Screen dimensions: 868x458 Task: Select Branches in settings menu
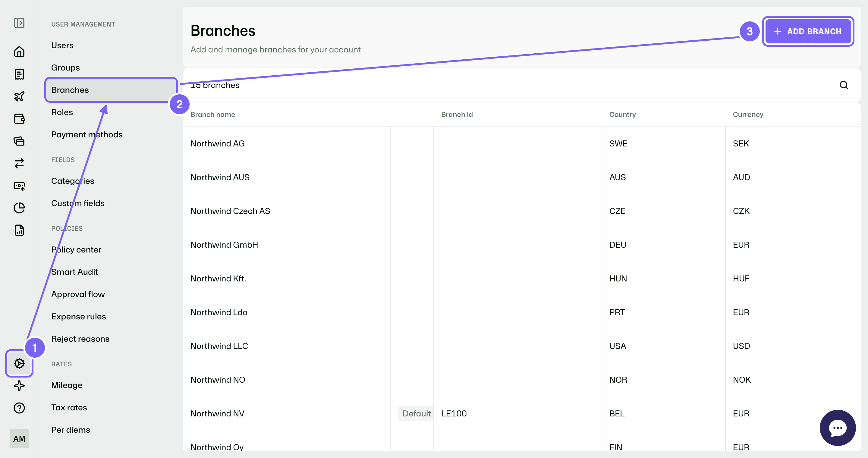(111, 90)
